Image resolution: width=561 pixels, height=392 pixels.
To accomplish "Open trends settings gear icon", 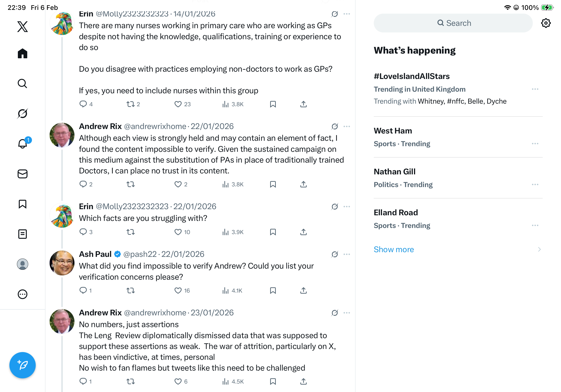I will point(545,23).
